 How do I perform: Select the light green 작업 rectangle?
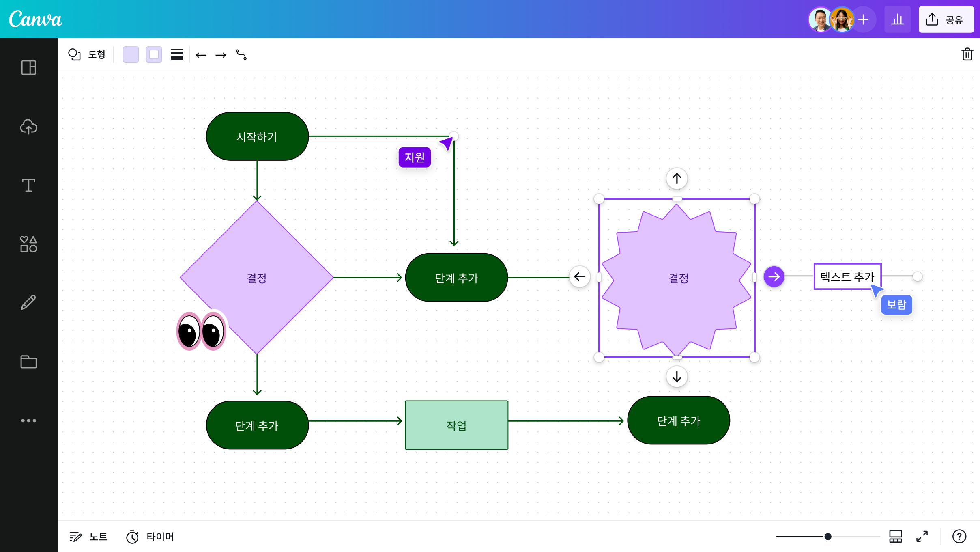point(456,425)
